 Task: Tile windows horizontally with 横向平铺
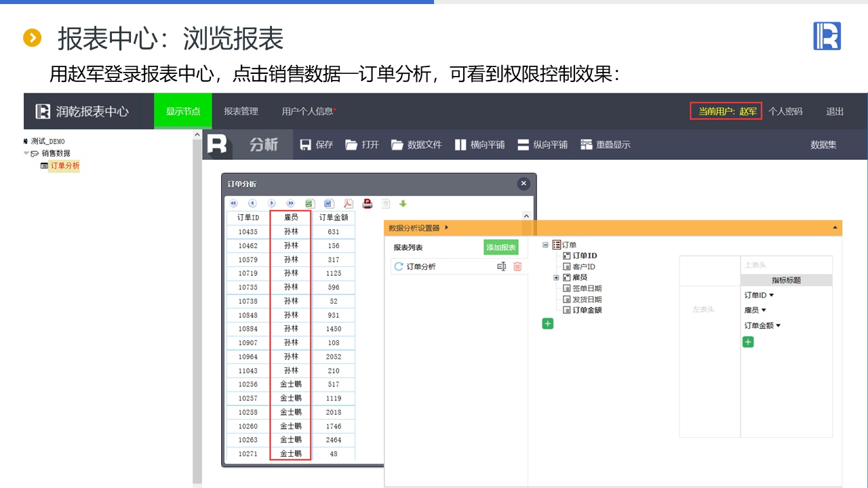coord(479,144)
